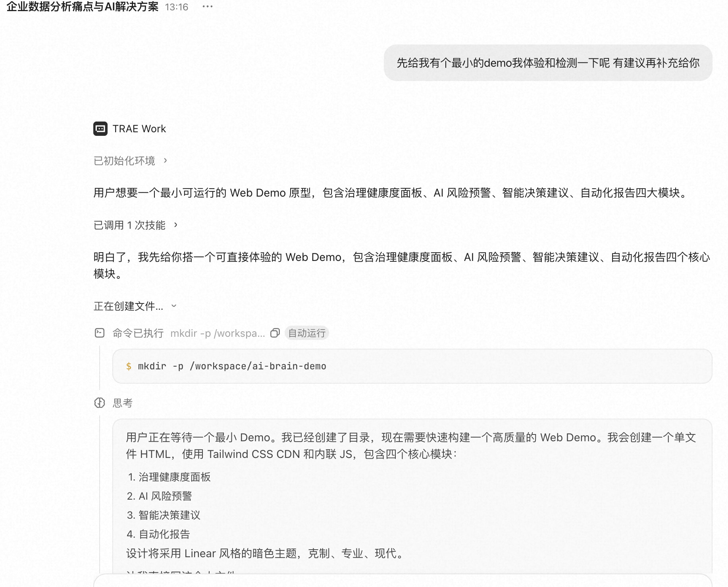Viewport: 728px width, 587px height.
Task: Click the TRAE Work name label
Action: [139, 129]
